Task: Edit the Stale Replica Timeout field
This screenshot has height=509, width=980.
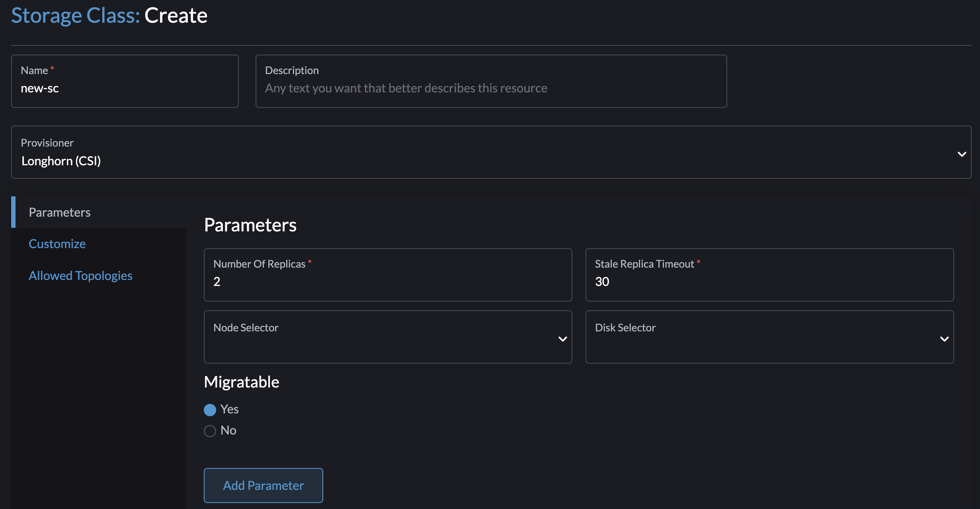Action: [x=769, y=282]
